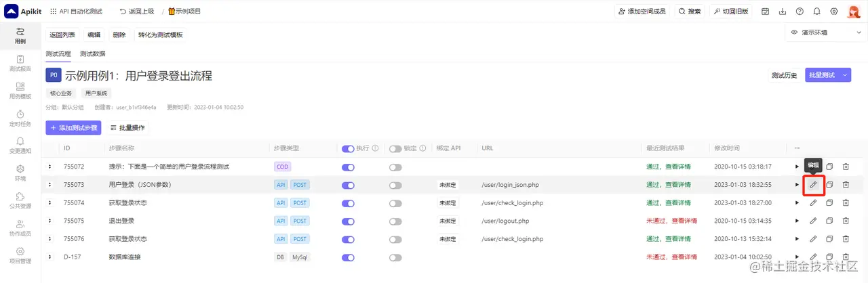
Task: Enable lock switch for step D-157 数据库连接
Action: 395,257
